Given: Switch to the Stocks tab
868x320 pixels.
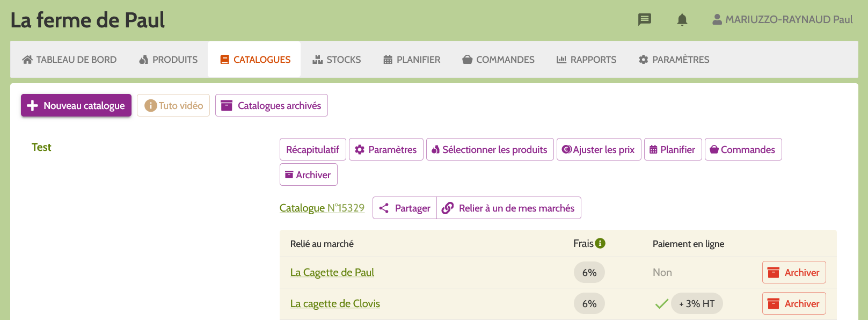Looking at the screenshot, I should pyautogui.click(x=337, y=60).
